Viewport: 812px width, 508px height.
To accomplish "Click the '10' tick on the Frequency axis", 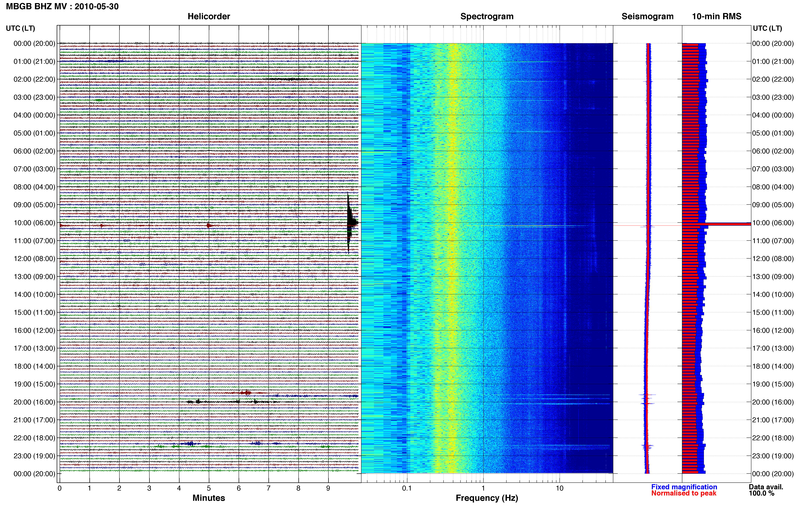I will pos(559,488).
